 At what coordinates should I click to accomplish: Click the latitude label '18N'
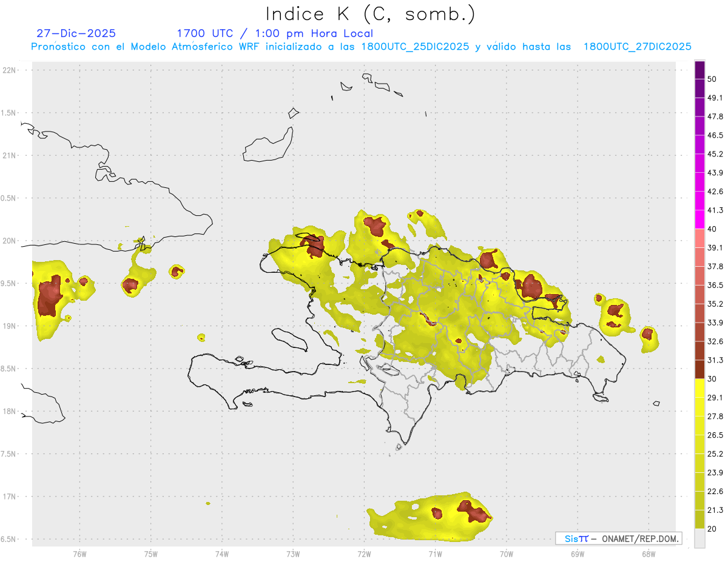10,412
